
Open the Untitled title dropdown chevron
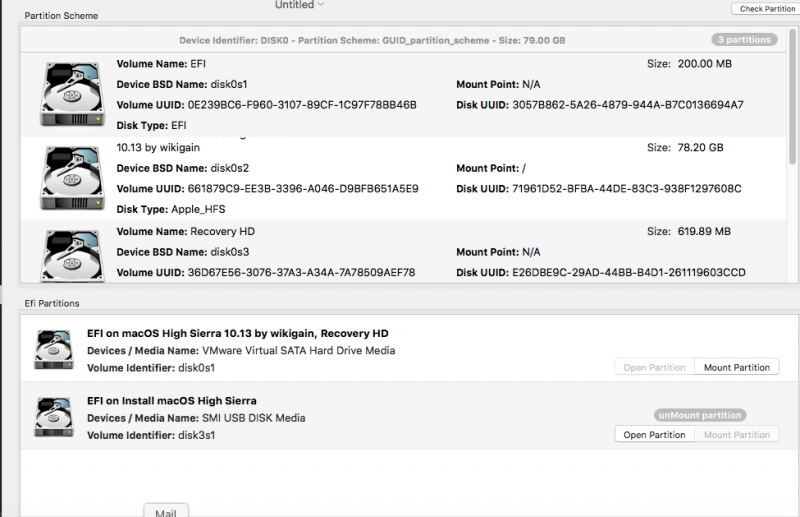point(320,5)
